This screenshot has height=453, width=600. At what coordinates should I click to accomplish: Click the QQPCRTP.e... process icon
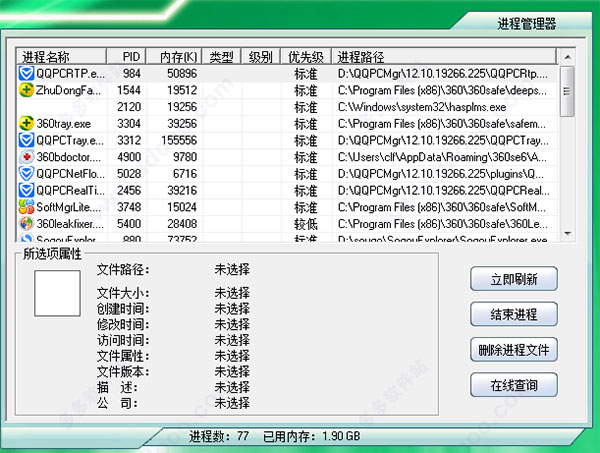26,73
